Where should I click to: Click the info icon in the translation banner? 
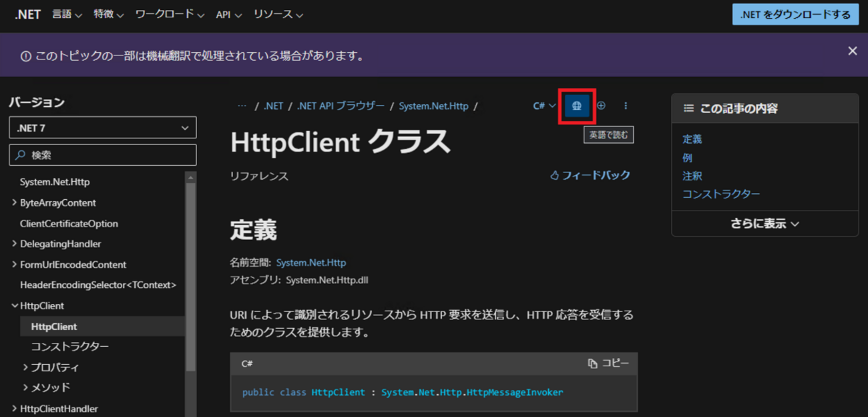25,56
